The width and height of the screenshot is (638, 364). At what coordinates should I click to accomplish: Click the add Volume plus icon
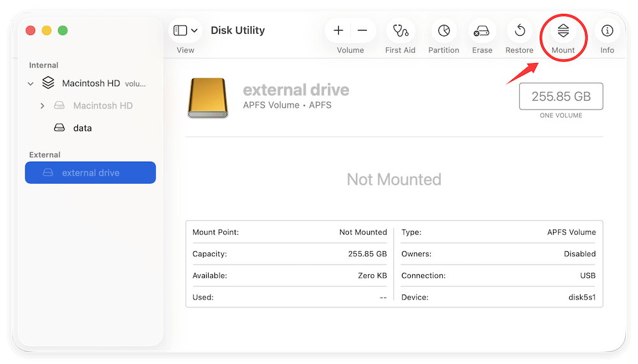pyautogui.click(x=338, y=31)
